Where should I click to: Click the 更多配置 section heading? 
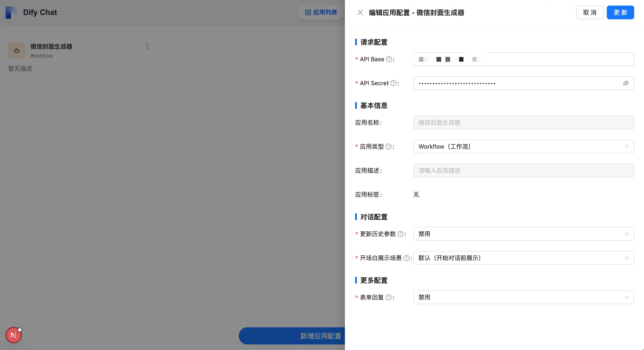tap(374, 280)
